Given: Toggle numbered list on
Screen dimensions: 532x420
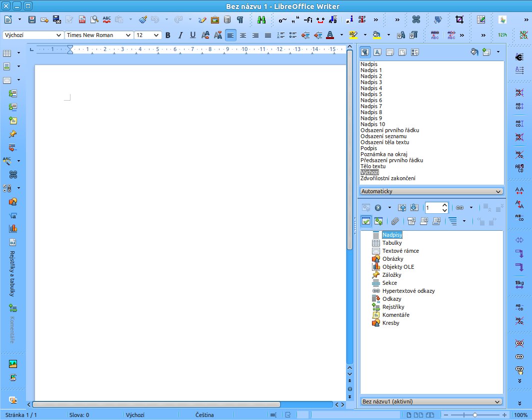Looking at the screenshot, I should tap(280, 35).
